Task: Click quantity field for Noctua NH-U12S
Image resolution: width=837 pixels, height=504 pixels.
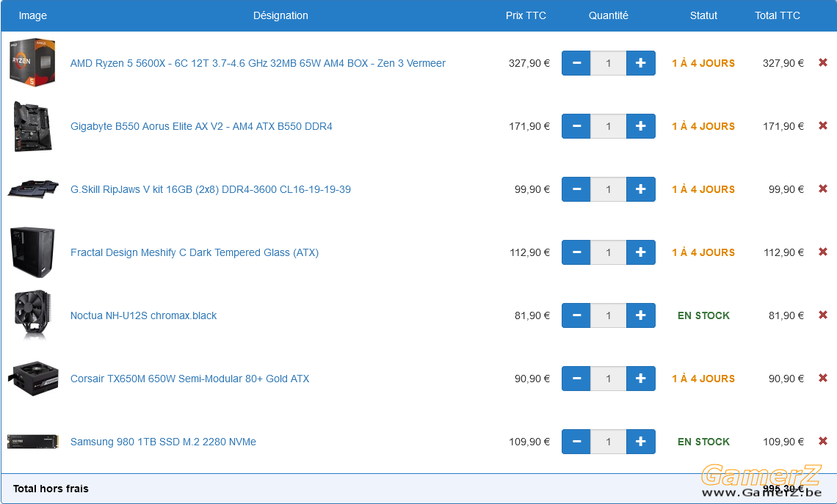Action: [x=609, y=315]
